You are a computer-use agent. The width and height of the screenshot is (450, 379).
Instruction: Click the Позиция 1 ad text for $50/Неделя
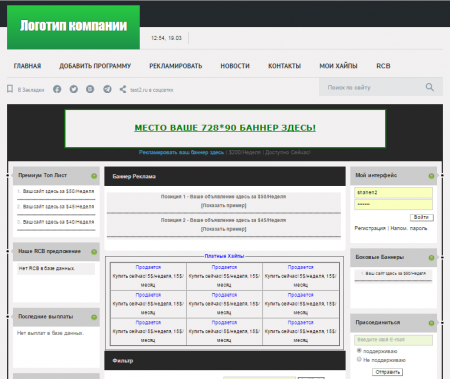point(223,197)
